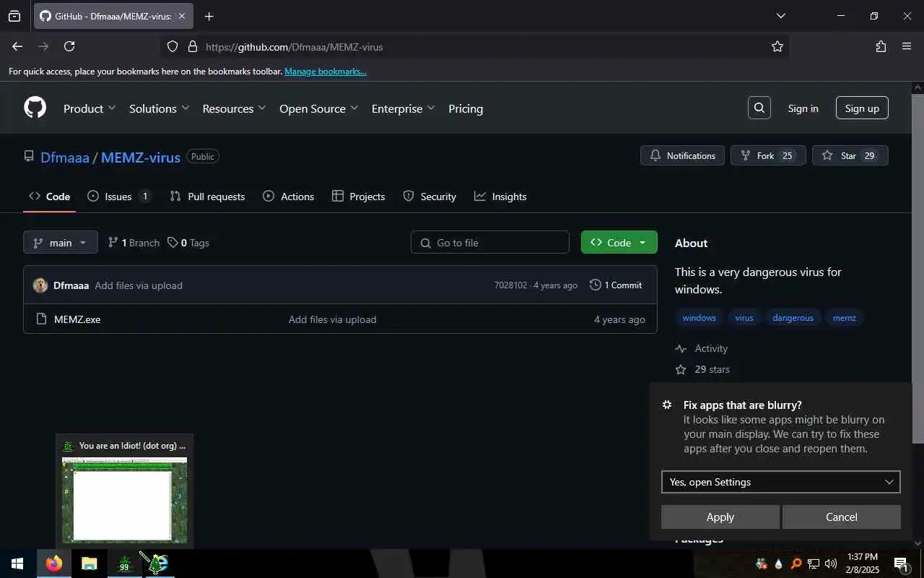The height and width of the screenshot is (578, 924).
Task: Click Apply in blurry apps prompt
Action: [720, 517]
